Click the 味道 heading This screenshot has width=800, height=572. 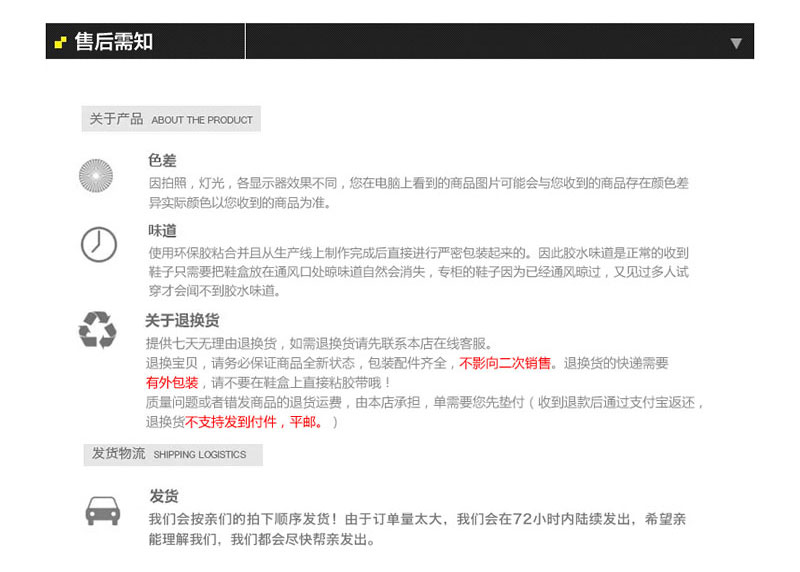pos(162,231)
